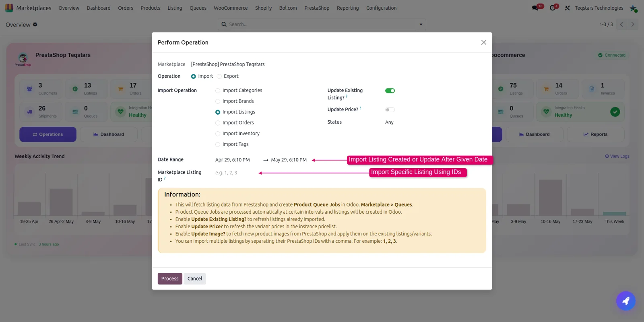Click the Queues 0 icon on PrestaShop card

pos(75,112)
